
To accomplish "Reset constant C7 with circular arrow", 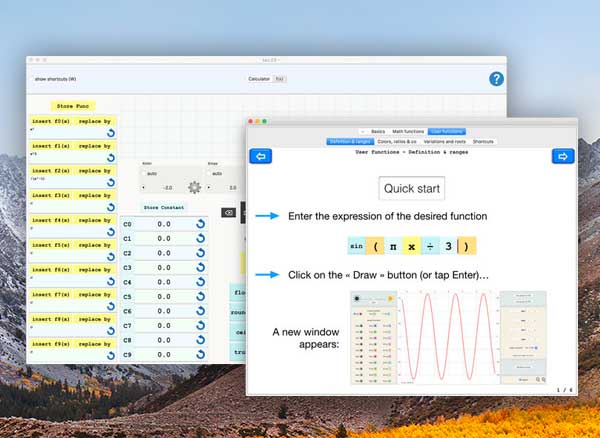I will pos(201,326).
